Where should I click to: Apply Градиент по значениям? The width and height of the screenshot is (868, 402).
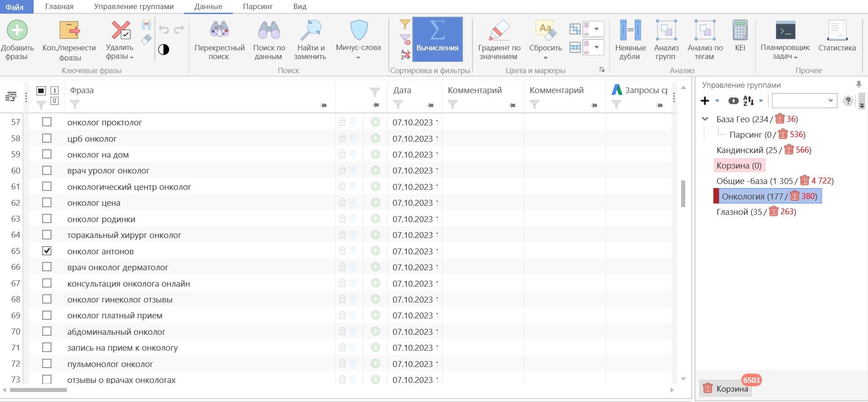499,40
